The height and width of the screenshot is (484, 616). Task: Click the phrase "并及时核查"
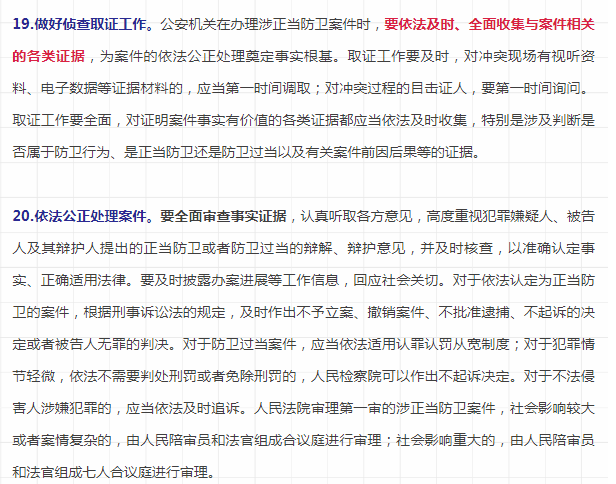click(x=456, y=248)
